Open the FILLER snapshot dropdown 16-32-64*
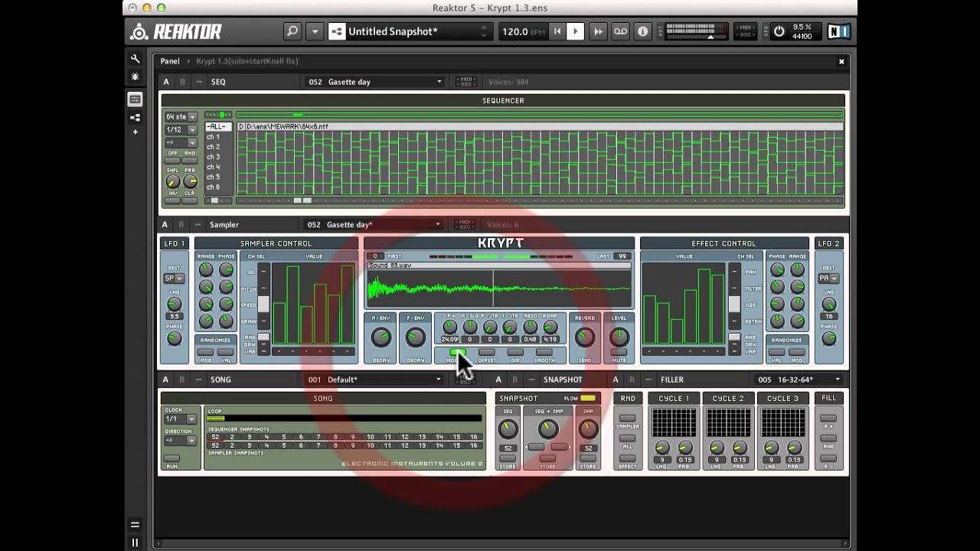Screen dimensions: 980x551 pos(799,380)
